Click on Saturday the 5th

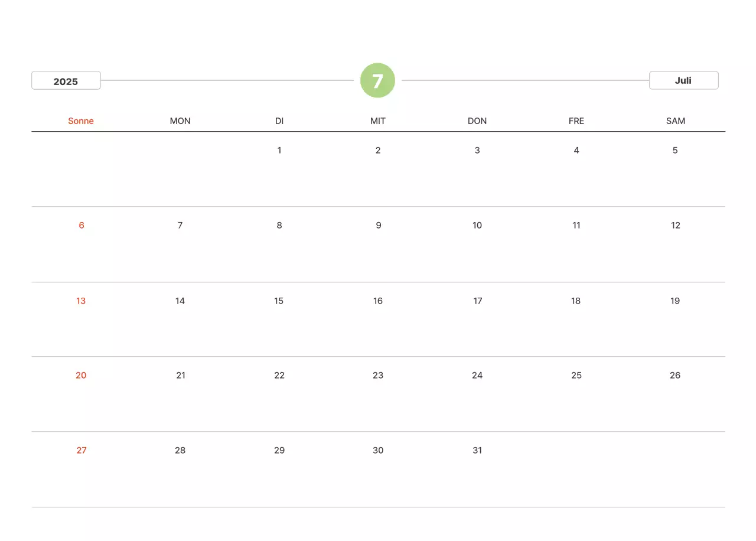[675, 150]
